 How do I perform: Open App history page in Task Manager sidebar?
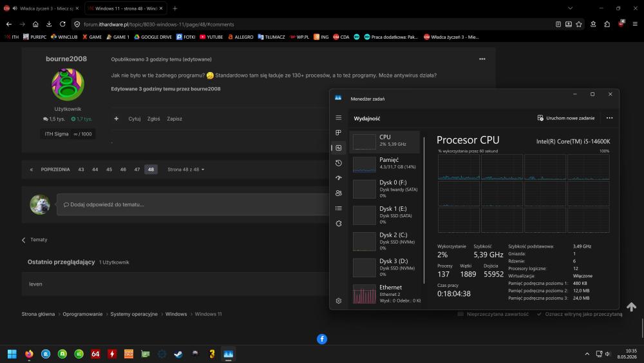coord(339,163)
